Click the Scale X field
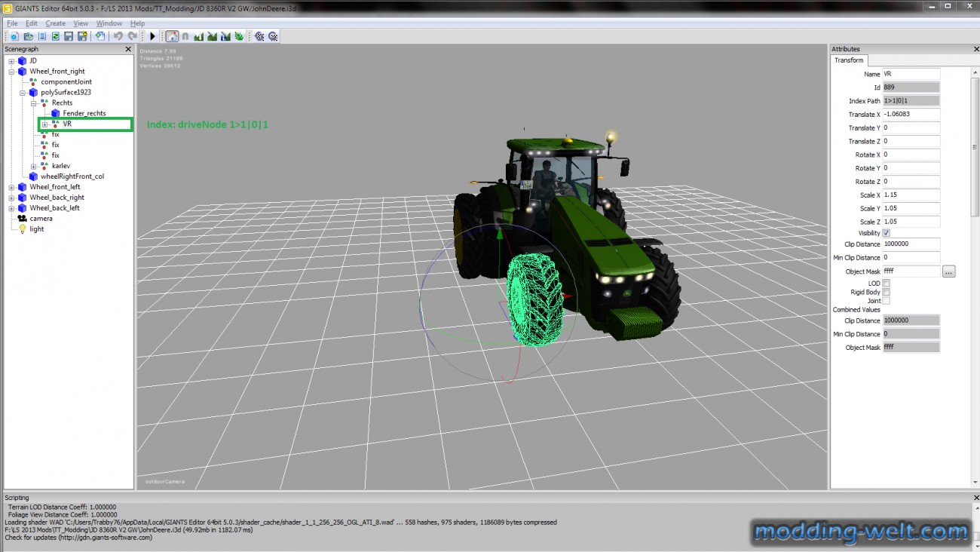 (x=911, y=195)
